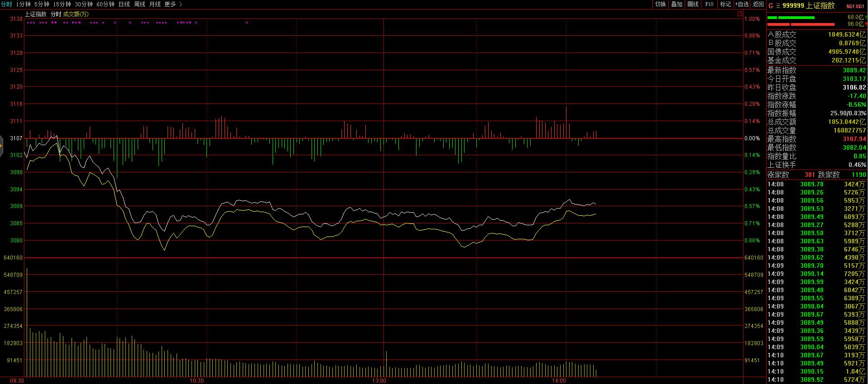
Task: Select the 5分钟 chart period
Action: click(42, 4)
